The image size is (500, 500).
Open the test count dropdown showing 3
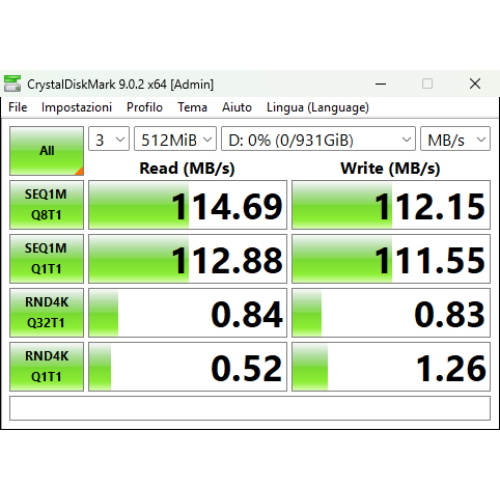[x=109, y=139]
